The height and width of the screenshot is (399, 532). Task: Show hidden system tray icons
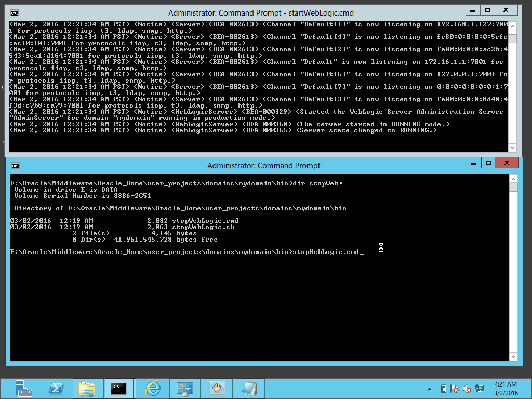[x=430, y=389]
